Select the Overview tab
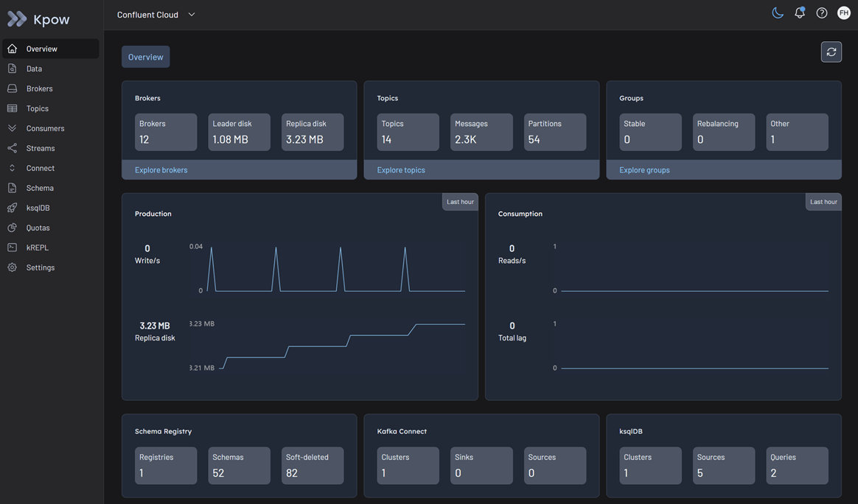This screenshot has width=858, height=504. coord(145,57)
